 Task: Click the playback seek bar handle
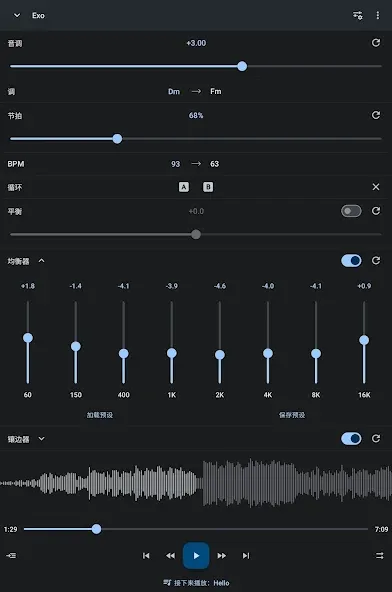pos(96,529)
